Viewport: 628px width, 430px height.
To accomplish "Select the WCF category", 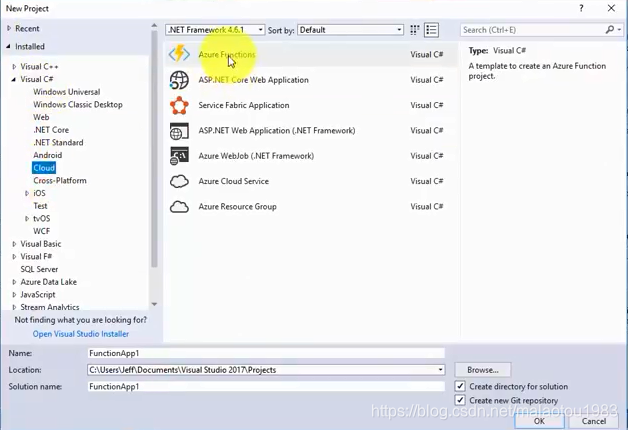I will (42, 231).
